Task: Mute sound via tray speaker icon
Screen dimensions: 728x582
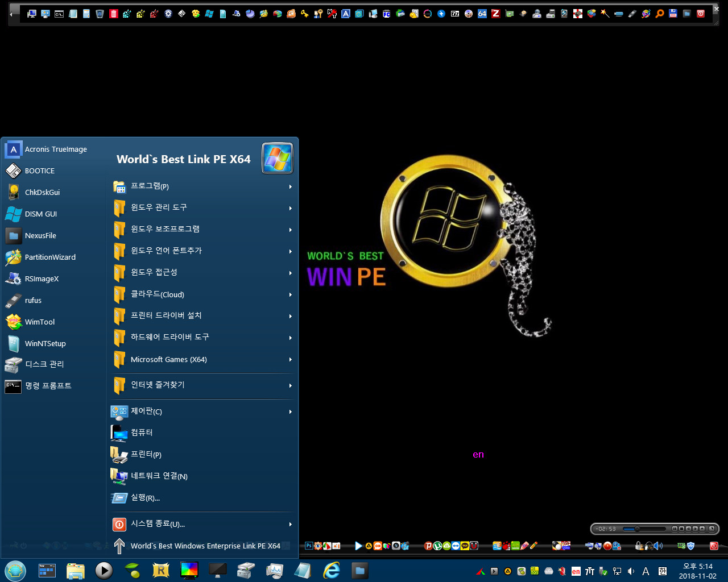Action: 631,571
